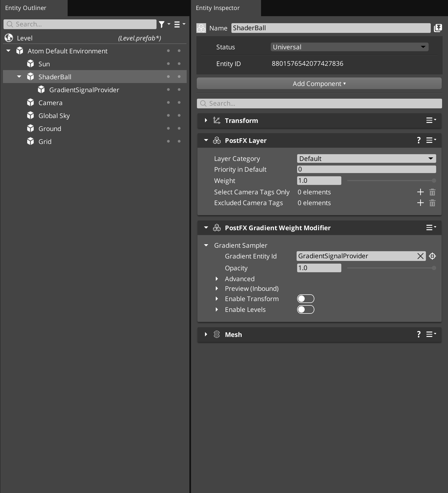448x493 pixels.
Task: Click the help icon on the Mesh component
Action: [x=419, y=334]
